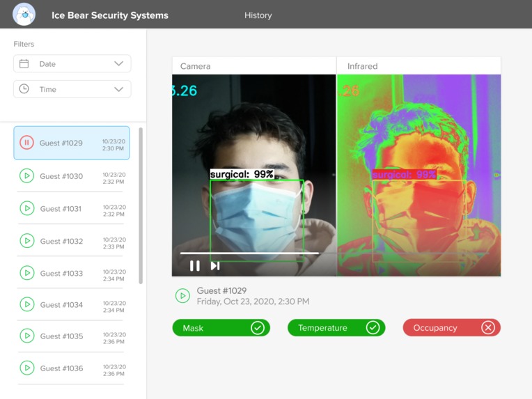Viewport: 532px width, 399px height.
Task: Click the surgical: 99% label in Infrared feed
Action: click(x=404, y=174)
